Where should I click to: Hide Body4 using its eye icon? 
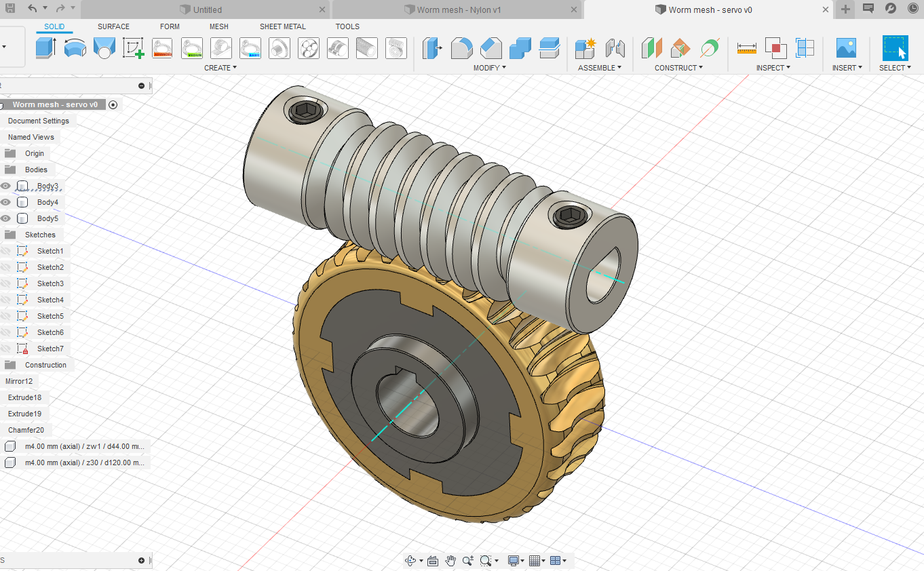pos(5,202)
